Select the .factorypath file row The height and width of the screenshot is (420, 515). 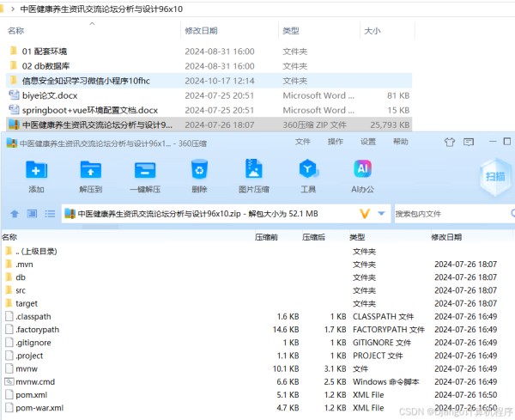point(257,329)
